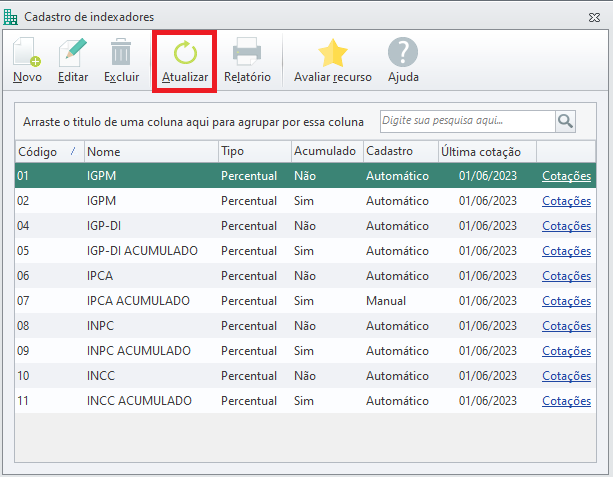
Task: Select the INCC ACUMULADO name cell
Action: pyautogui.click(x=139, y=401)
